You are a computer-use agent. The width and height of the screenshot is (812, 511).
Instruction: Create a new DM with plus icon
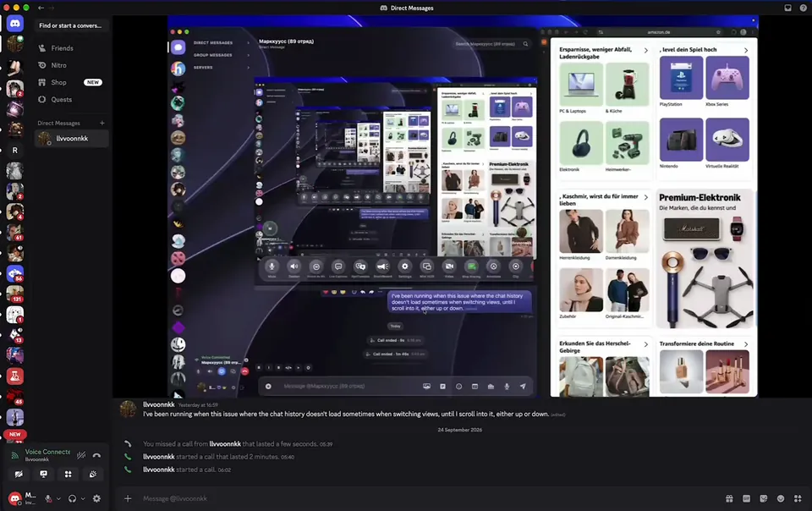pos(102,124)
